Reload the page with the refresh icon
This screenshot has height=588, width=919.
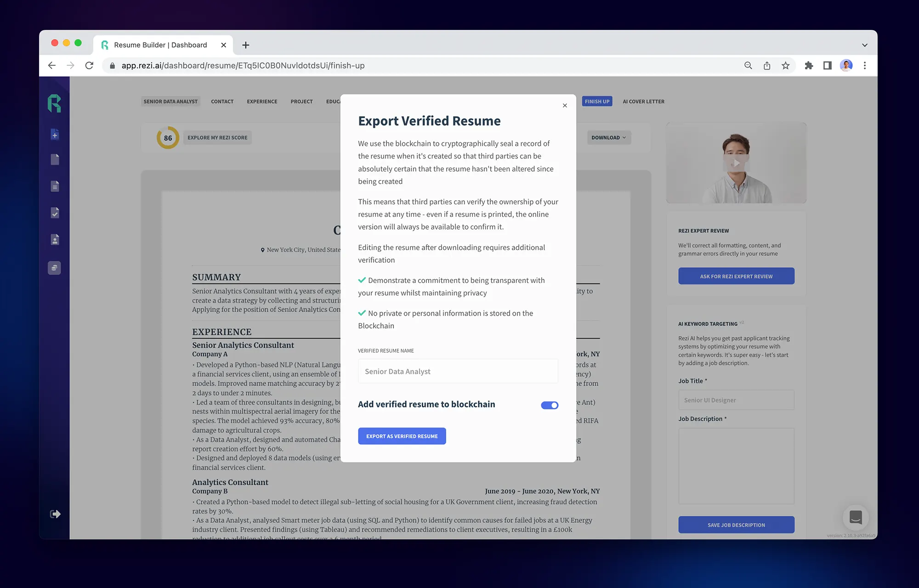pyautogui.click(x=89, y=66)
